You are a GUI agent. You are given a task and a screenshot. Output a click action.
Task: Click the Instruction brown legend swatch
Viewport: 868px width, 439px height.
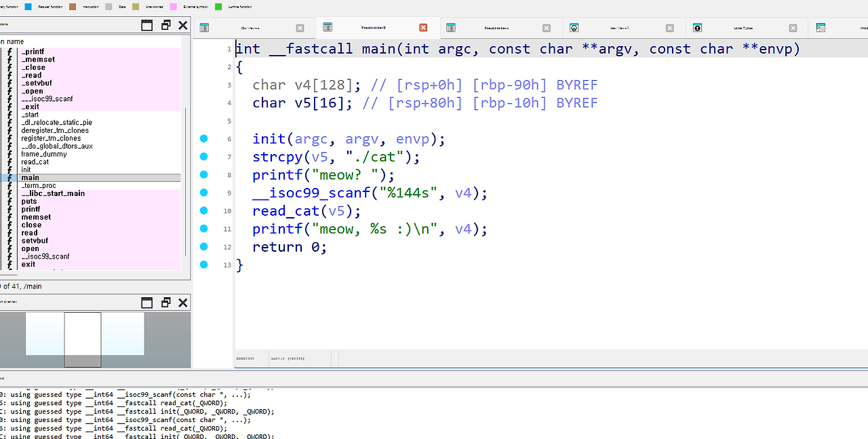[x=73, y=7]
